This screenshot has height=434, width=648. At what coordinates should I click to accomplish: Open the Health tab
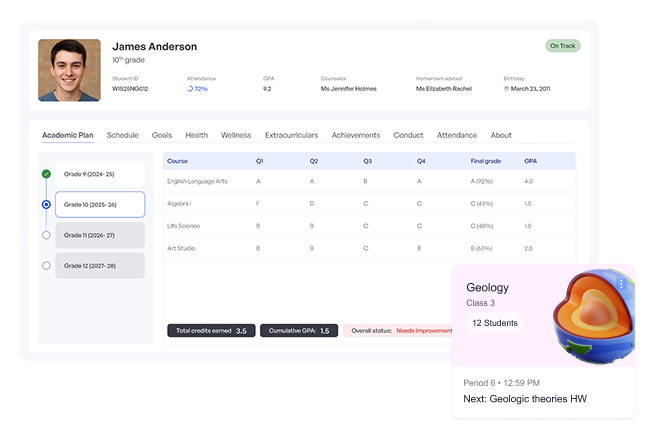point(197,135)
